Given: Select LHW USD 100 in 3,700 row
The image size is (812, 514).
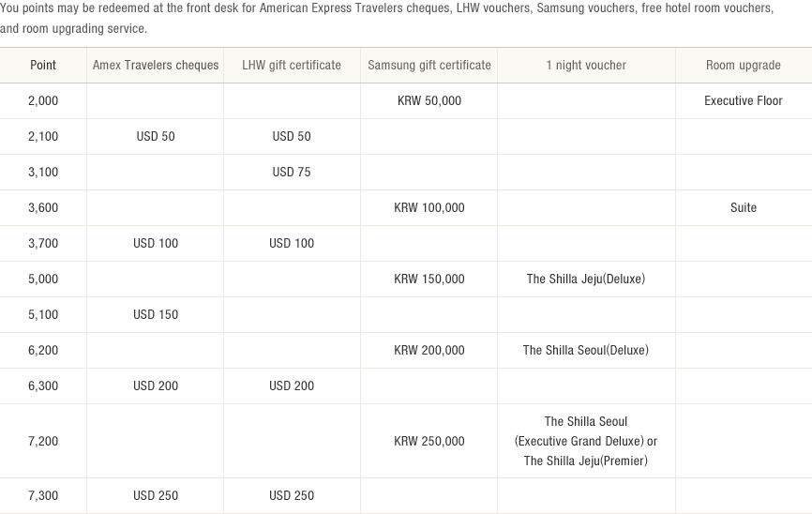Looking at the screenshot, I should point(292,244).
